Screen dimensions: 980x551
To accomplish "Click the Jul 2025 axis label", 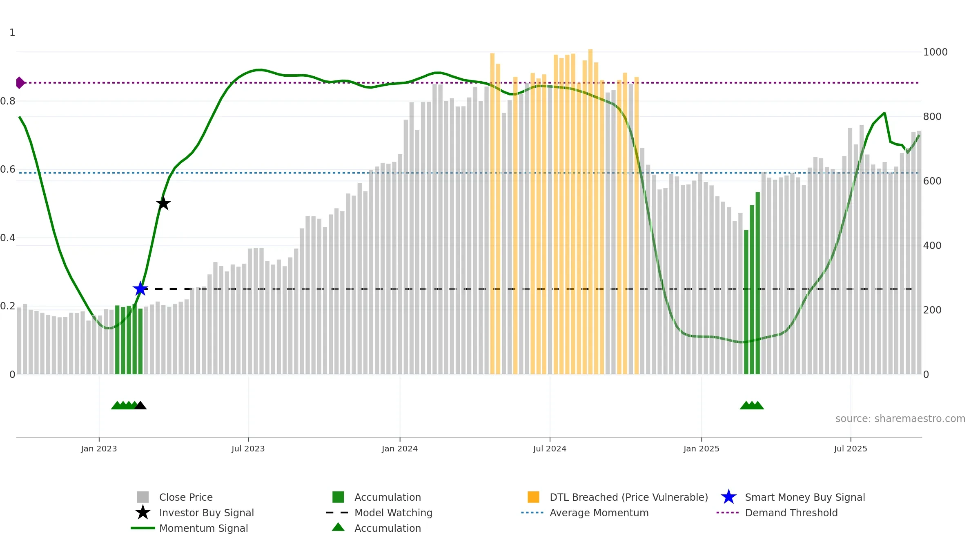I will click(x=851, y=449).
